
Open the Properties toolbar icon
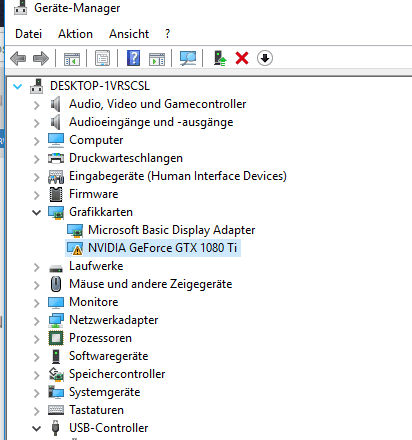[x=103, y=58]
